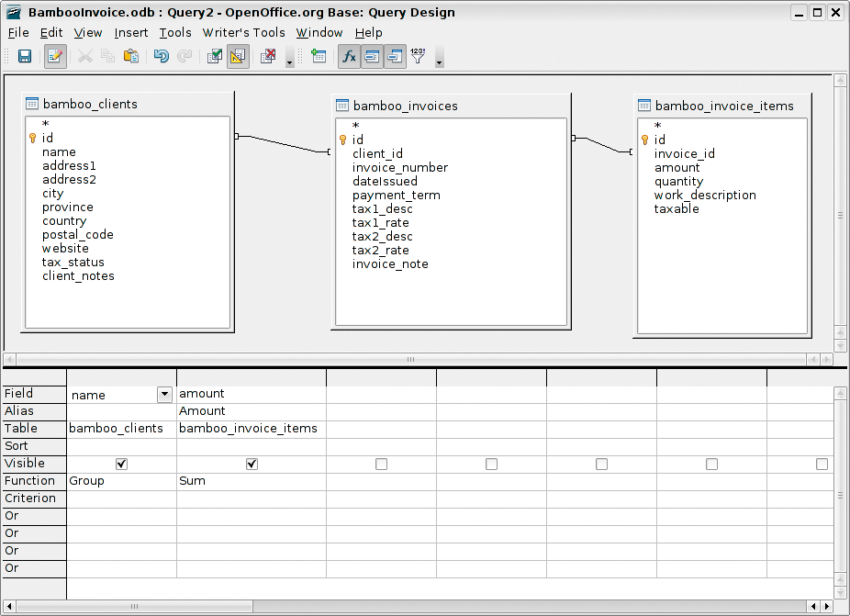Click primary key icon in bamboo_invoice_items
This screenshot has width=850, height=616.
click(x=644, y=140)
